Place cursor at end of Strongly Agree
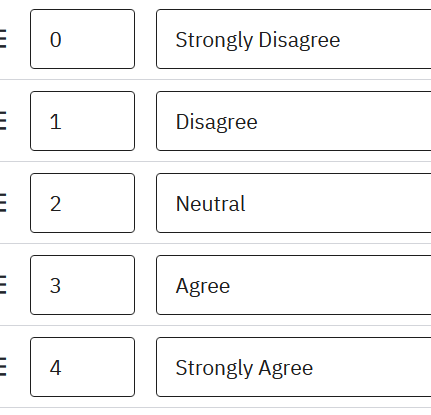The image size is (431, 415). tap(314, 368)
